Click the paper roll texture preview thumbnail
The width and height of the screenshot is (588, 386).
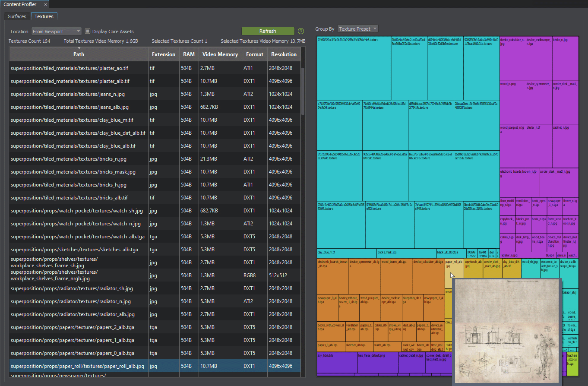coord(506,332)
